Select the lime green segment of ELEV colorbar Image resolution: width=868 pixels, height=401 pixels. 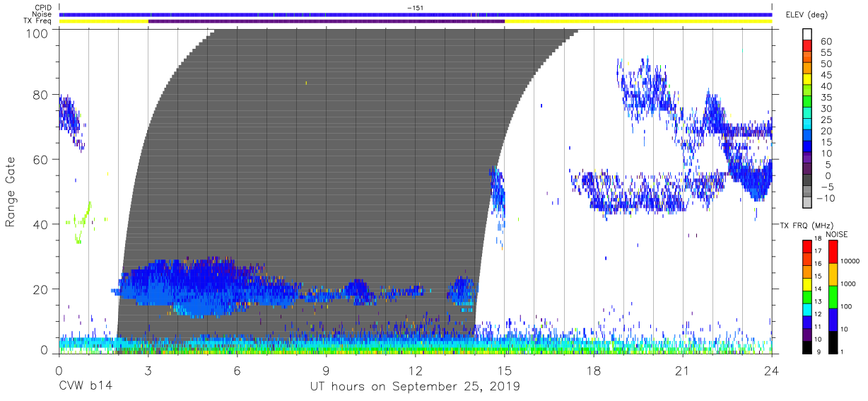click(x=808, y=91)
